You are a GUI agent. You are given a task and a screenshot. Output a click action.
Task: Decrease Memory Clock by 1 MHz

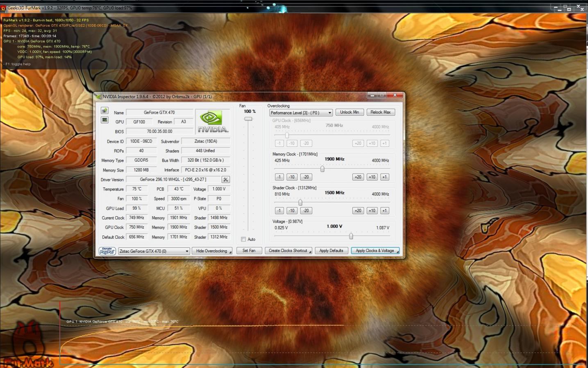click(279, 177)
